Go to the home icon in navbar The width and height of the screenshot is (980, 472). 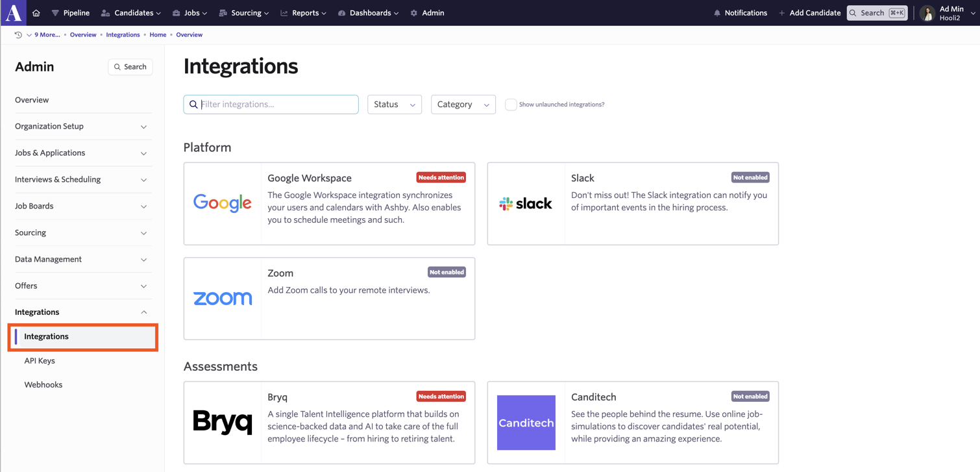click(36, 13)
